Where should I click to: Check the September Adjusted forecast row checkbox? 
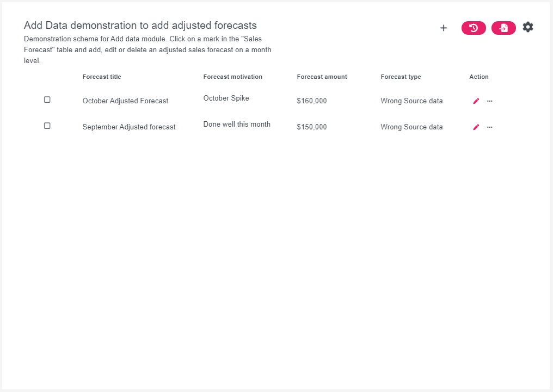[47, 125]
